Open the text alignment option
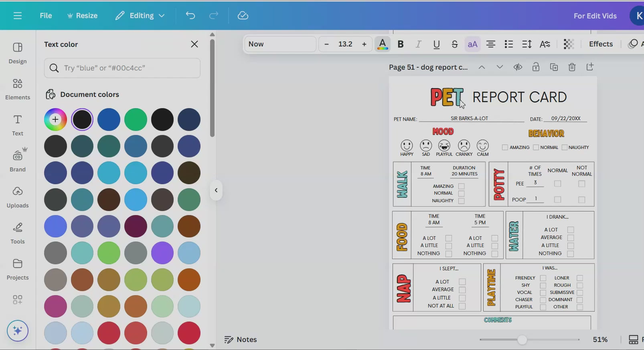The height and width of the screenshot is (350, 644). coord(490,44)
